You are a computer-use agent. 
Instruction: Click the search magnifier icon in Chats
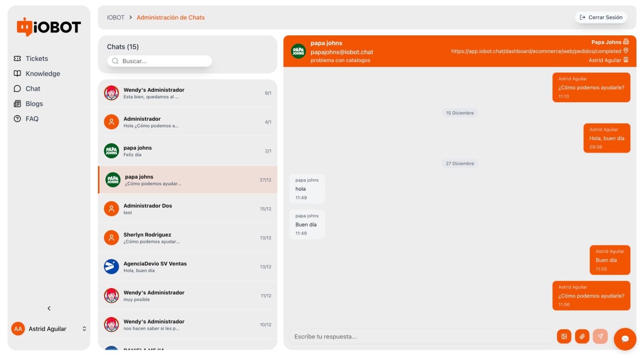[x=115, y=61]
